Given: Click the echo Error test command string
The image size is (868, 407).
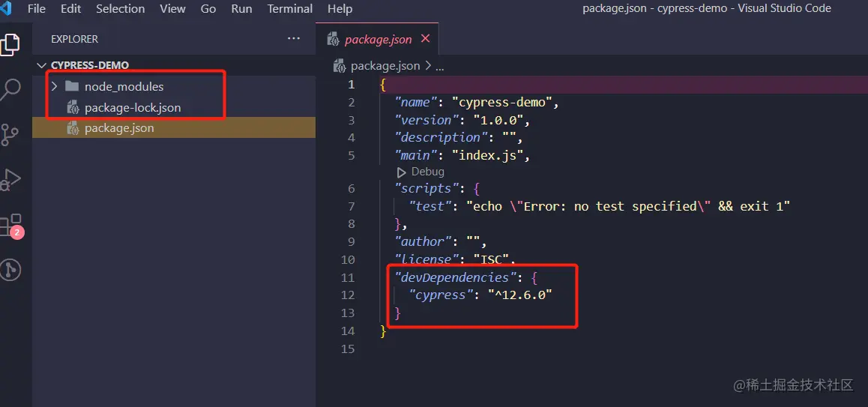Looking at the screenshot, I should pos(627,206).
